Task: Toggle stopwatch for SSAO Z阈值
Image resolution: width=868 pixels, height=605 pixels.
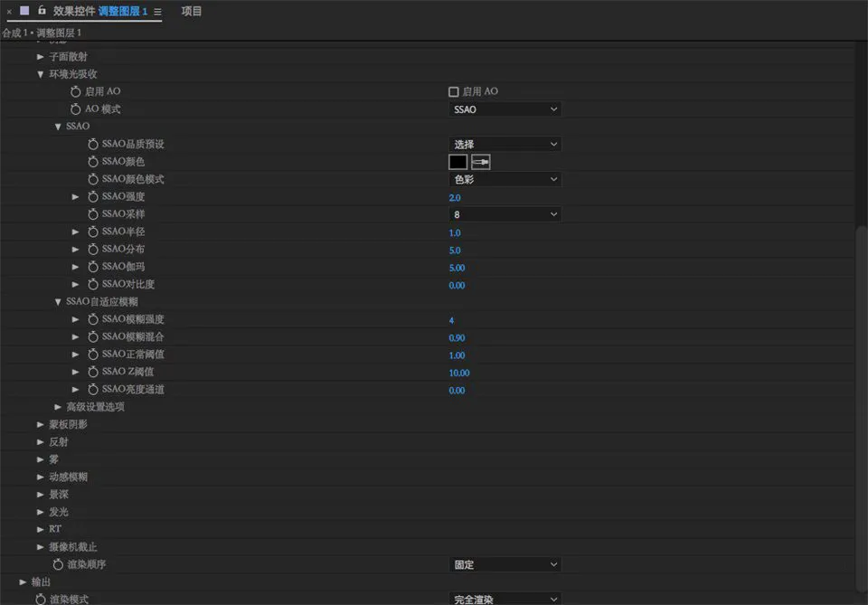Action: 93,373
